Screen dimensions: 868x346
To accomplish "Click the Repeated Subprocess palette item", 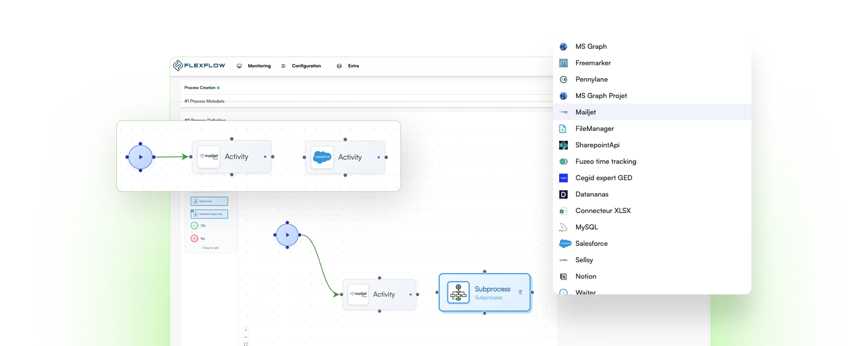I will pos(209,214).
